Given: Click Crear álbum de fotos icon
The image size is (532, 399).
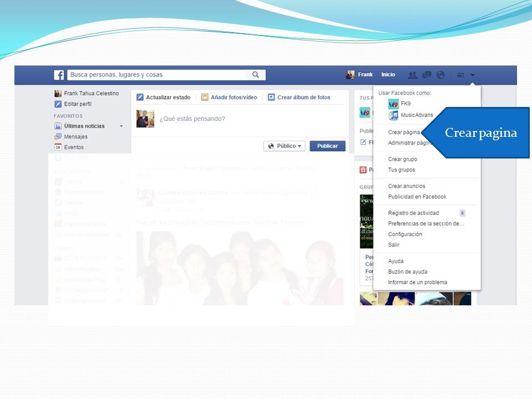Looking at the screenshot, I should (271, 98).
